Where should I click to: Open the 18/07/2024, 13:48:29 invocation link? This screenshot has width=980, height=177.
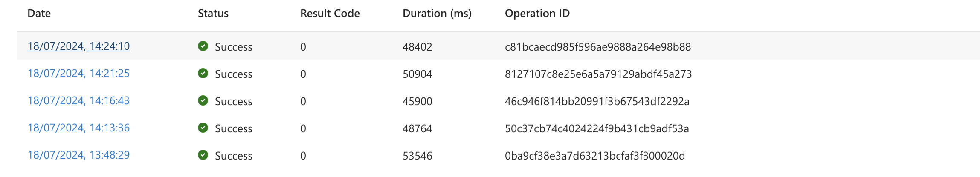(78, 155)
